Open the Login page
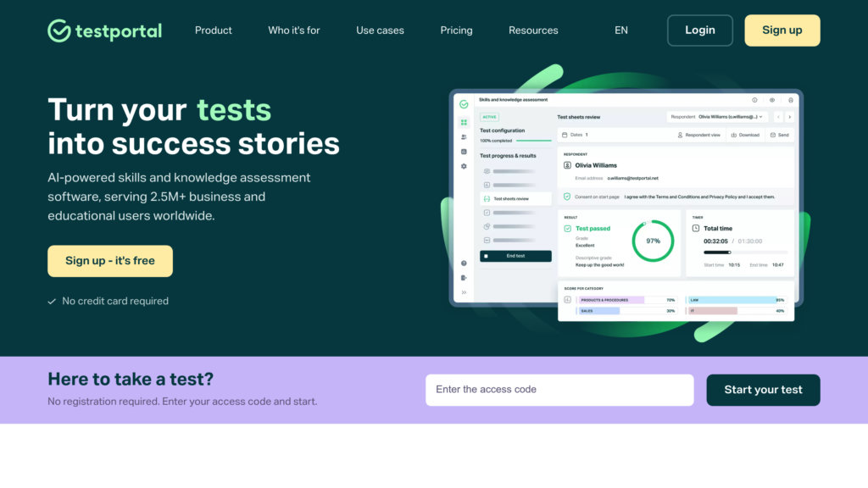868x488 pixels. tap(699, 30)
